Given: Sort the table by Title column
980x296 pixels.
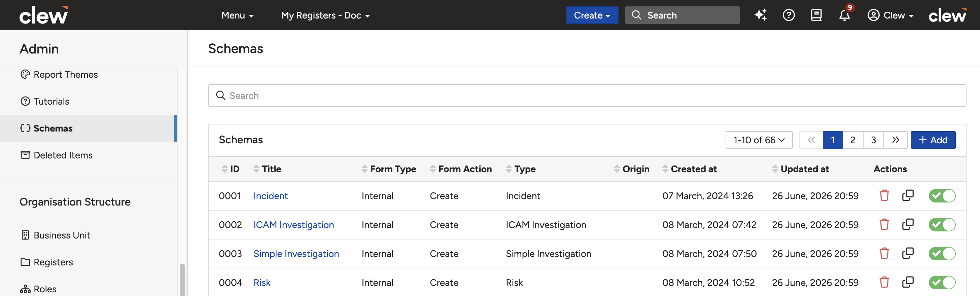Looking at the screenshot, I should 267,169.
